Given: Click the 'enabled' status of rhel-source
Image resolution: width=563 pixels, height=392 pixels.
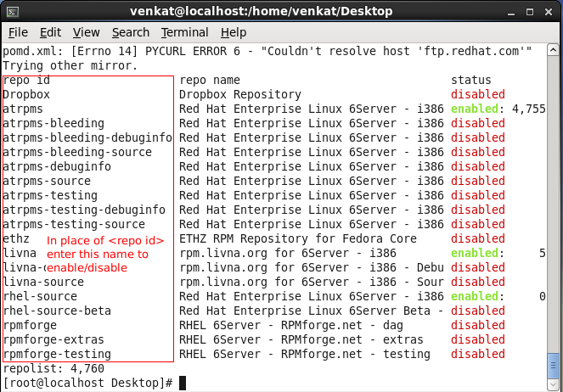Looking at the screenshot, I should [475, 297].
